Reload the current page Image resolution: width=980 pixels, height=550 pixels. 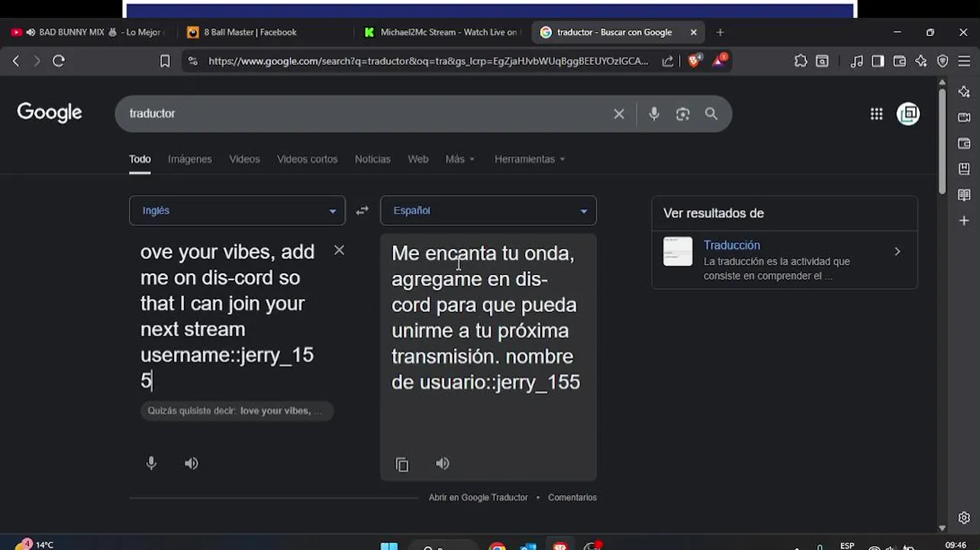[59, 61]
